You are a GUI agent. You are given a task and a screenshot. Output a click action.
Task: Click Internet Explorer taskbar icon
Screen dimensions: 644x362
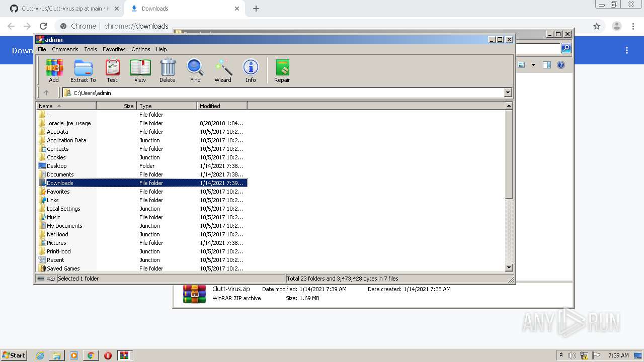tap(40, 355)
